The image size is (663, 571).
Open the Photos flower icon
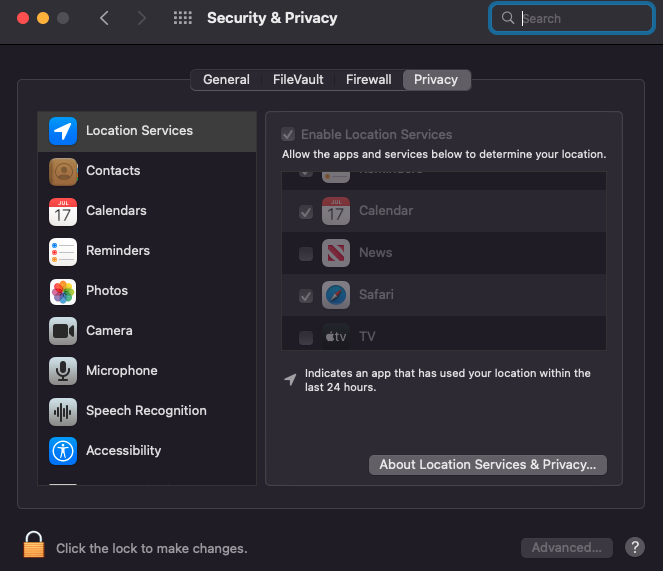point(63,292)
